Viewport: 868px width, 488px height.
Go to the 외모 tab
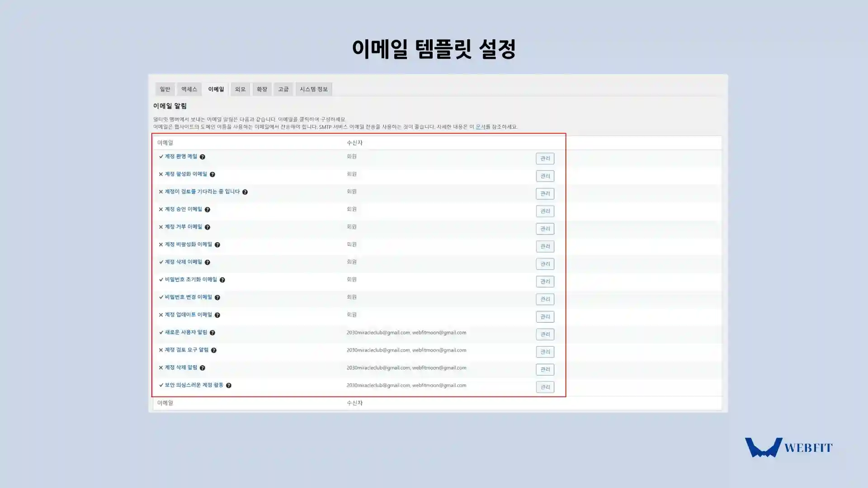click(x=240, y=89)
